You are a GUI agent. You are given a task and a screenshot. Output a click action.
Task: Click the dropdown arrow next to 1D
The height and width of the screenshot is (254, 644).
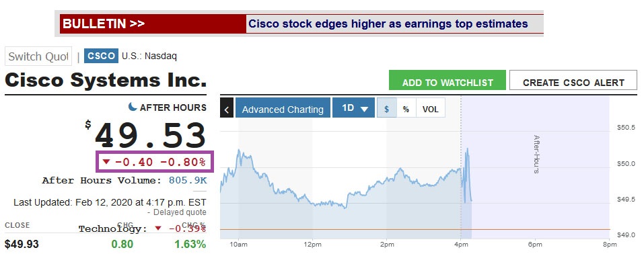[x=364, y=109]
